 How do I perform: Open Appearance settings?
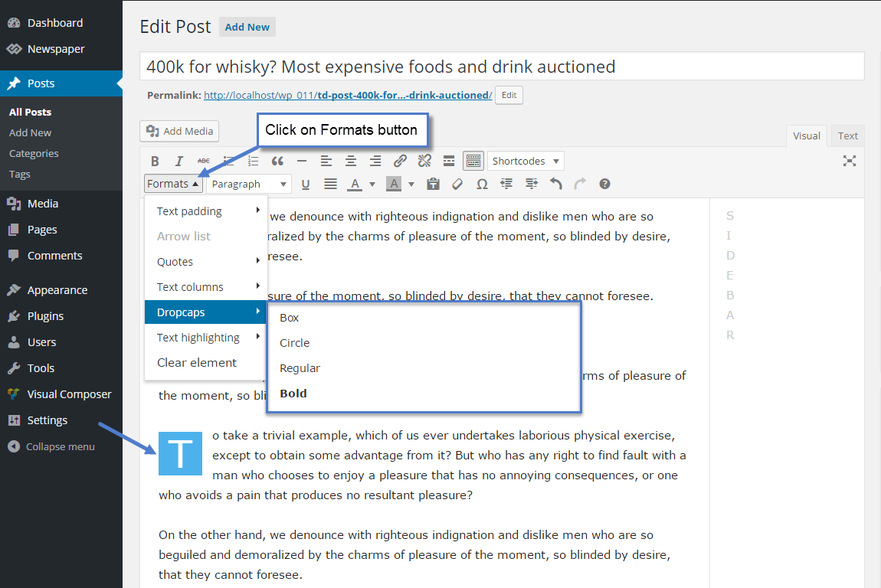tap(61, 290)
